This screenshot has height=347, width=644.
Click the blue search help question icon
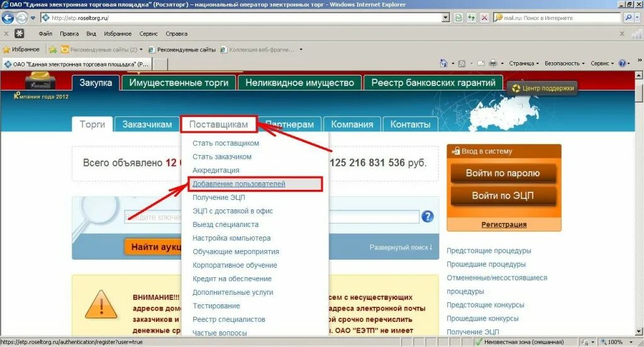point(428,216)
